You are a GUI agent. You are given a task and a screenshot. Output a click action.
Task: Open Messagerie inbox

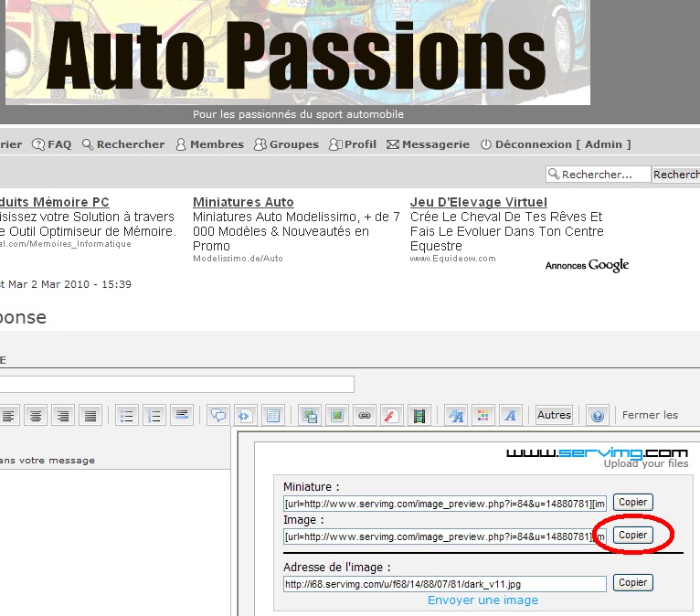pos(428,144)
